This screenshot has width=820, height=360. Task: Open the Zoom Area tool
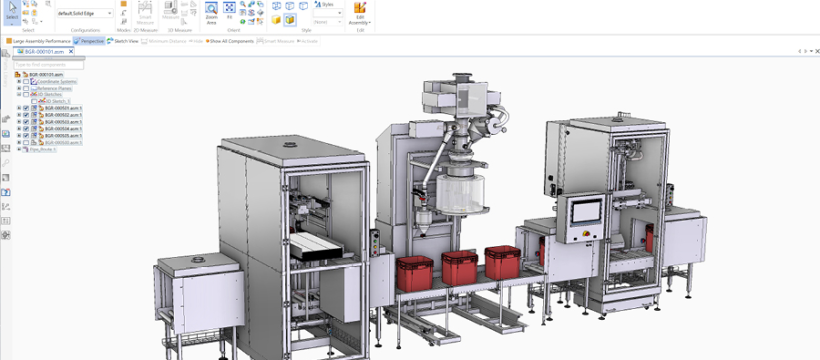(211, 14)
